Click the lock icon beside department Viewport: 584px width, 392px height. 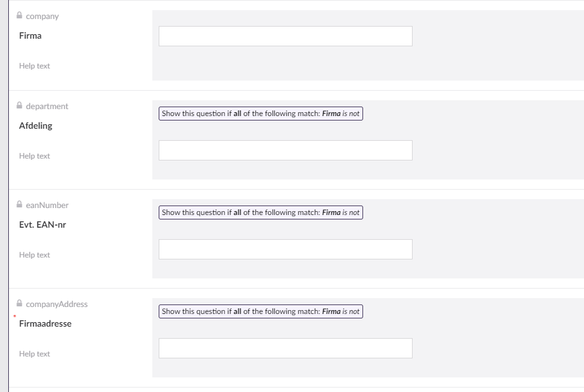18,106
